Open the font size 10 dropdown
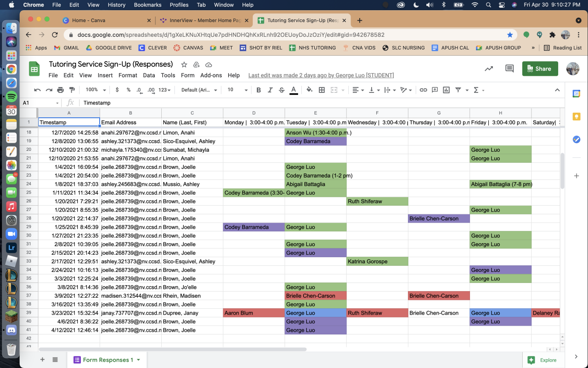 [237, 90]
